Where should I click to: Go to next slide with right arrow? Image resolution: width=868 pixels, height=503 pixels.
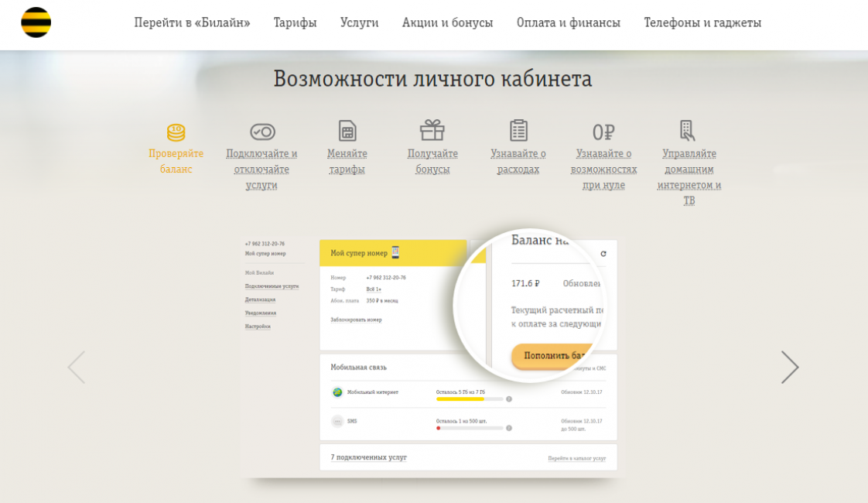tap(789, 368)
